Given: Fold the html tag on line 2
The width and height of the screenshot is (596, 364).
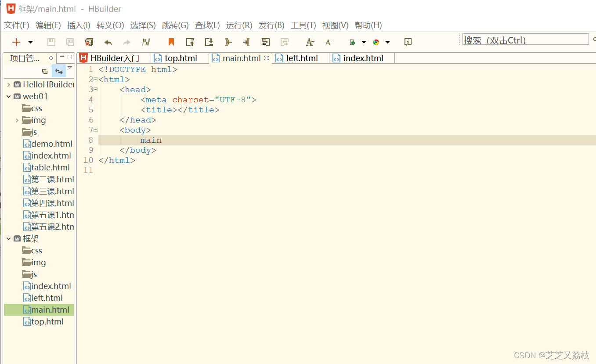Looking at the screenshot, I should click(95, 79).
